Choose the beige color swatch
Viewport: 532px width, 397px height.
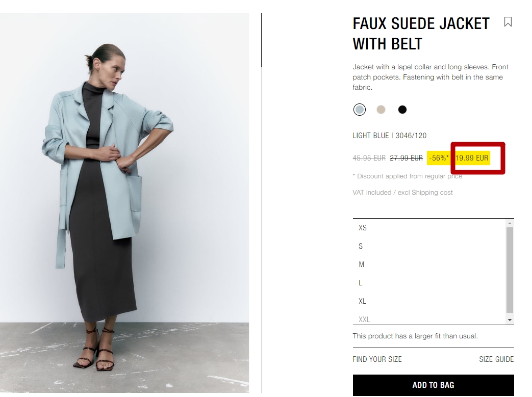pyautogui.click(x=381, y=110)
